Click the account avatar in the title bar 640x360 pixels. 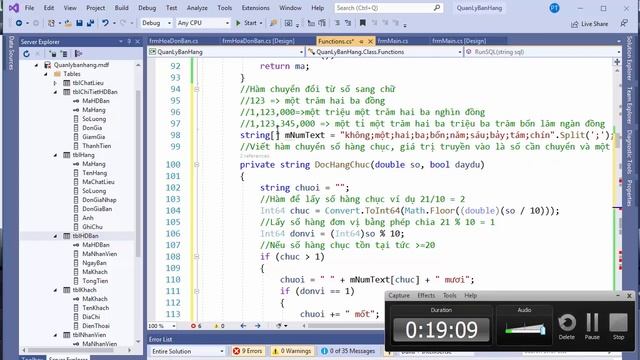point(554,8)
